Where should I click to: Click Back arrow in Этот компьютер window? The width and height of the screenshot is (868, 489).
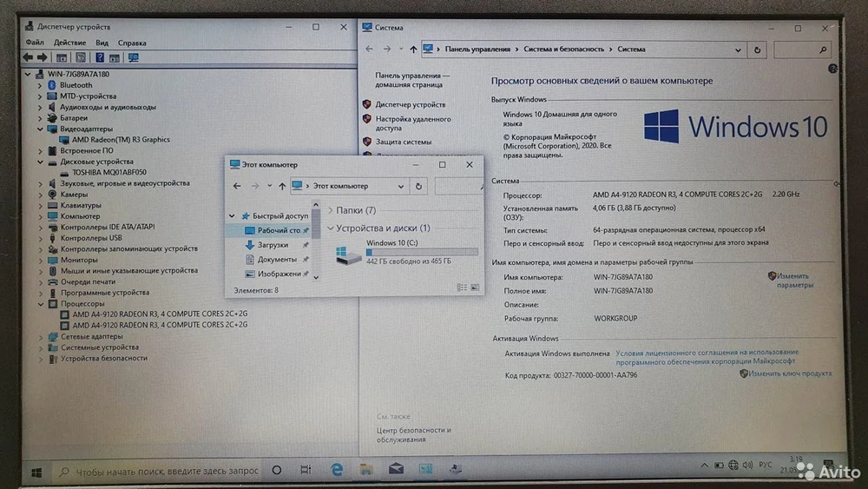(x=237, y=186)
